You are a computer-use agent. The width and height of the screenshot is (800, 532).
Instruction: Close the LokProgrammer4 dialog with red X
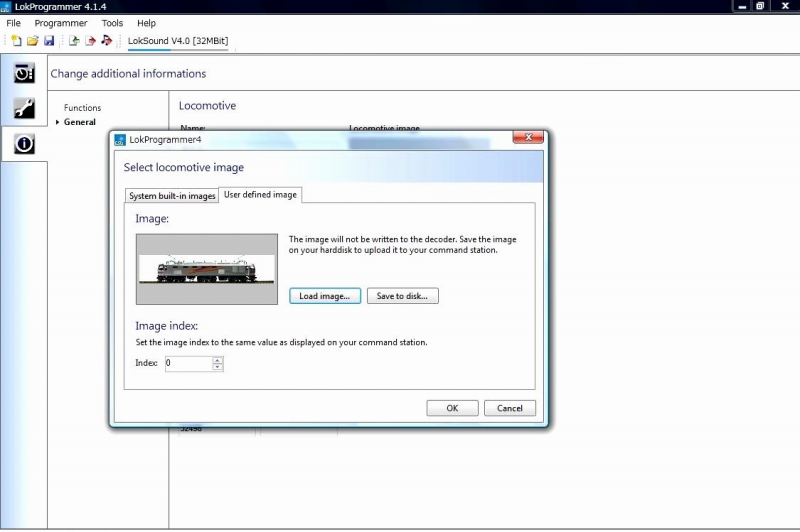(x=528, y=137)
